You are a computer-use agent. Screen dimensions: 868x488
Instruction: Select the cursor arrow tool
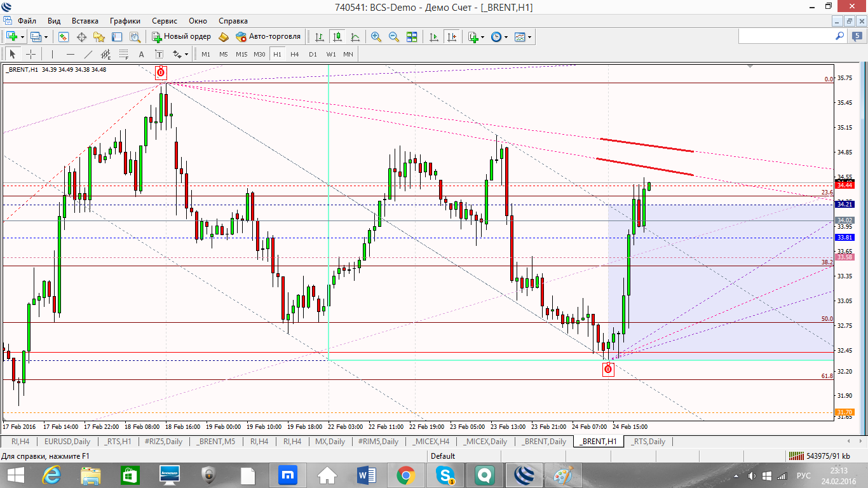pyautogui.click(x=12, y=54)
